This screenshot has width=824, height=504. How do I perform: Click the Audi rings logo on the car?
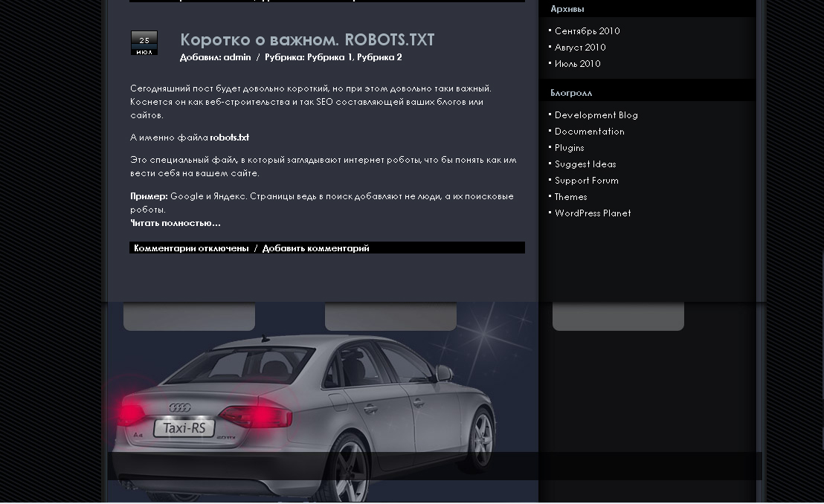coord(180,407)
